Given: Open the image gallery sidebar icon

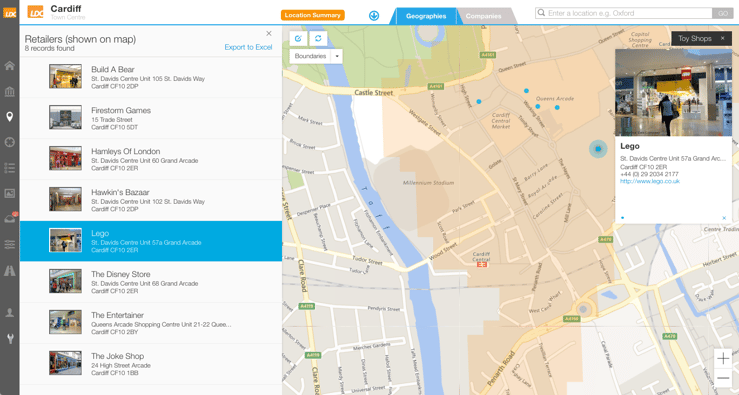Looking at the screenshot, I should [x=9, y=193].
